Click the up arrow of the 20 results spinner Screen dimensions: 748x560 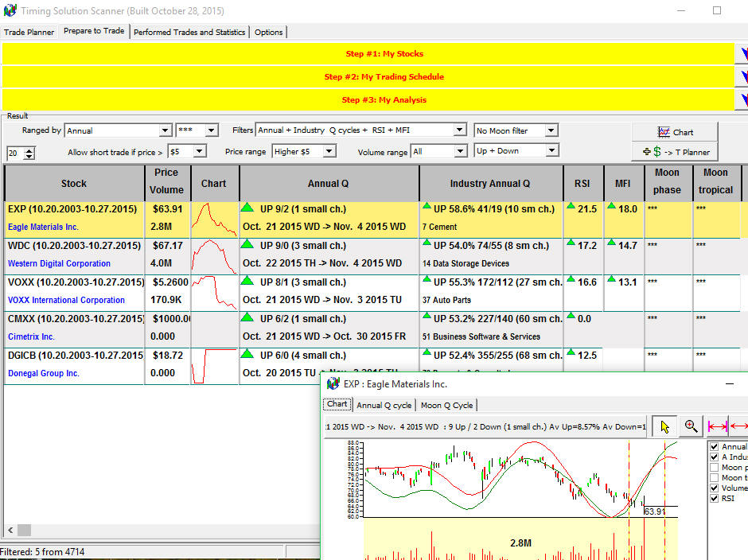29,150
